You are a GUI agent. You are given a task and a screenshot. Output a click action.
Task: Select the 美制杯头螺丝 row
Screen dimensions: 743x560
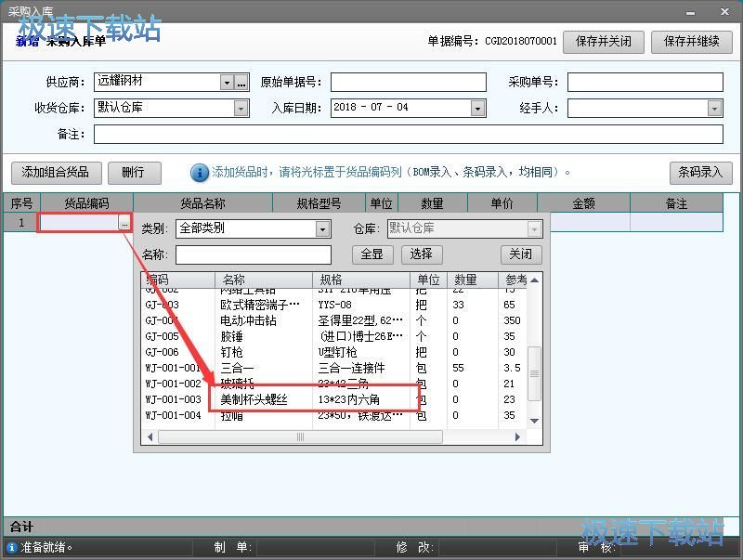point(334,399)
